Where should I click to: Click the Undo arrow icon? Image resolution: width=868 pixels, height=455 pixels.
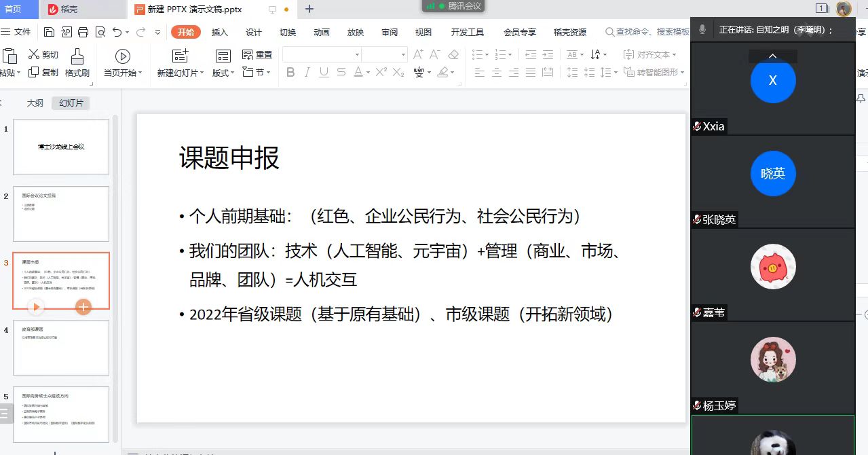[x=117, y=32]
